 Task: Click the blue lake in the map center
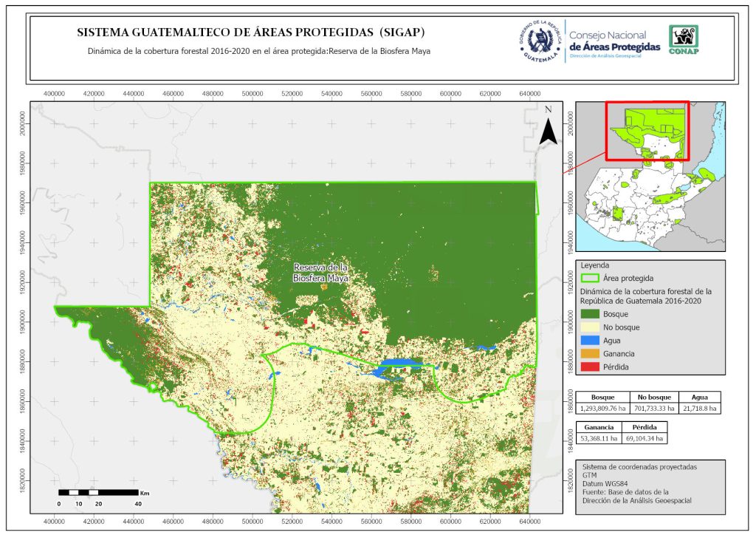click(399, 365)
